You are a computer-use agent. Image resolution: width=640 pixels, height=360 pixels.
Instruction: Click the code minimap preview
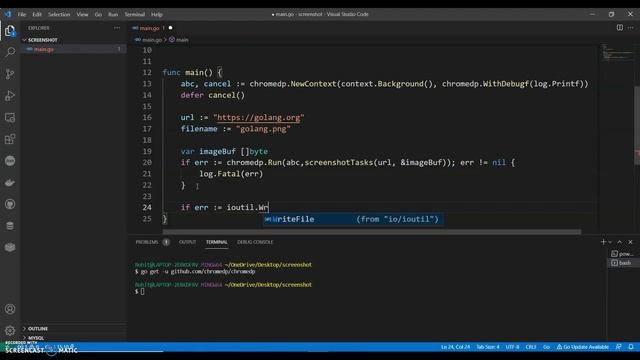pyautogui.click(x=617, y=52)
